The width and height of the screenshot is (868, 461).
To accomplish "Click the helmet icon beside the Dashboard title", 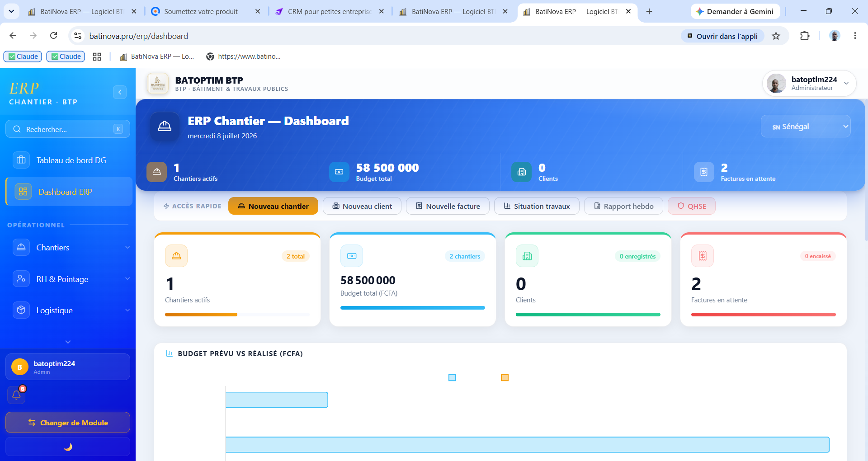I will click(165, 127).
